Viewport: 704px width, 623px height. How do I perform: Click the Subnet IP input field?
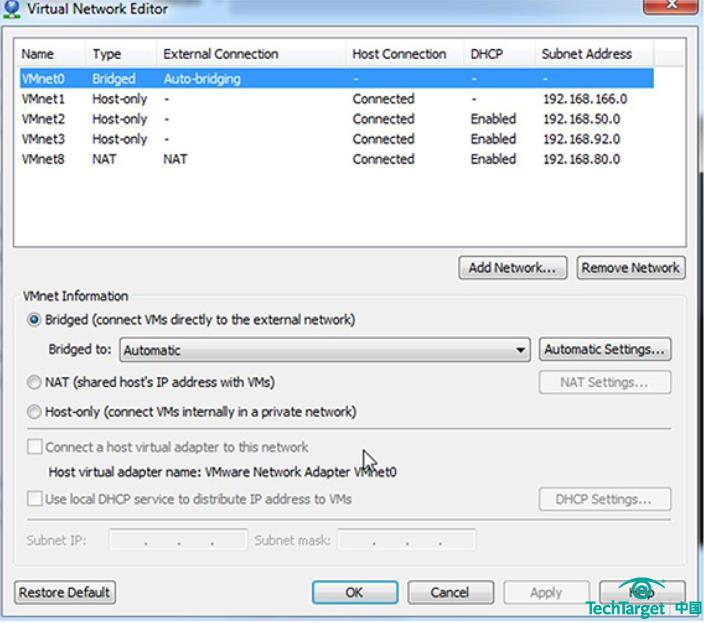pyautogui.click(x=178, y=540)
